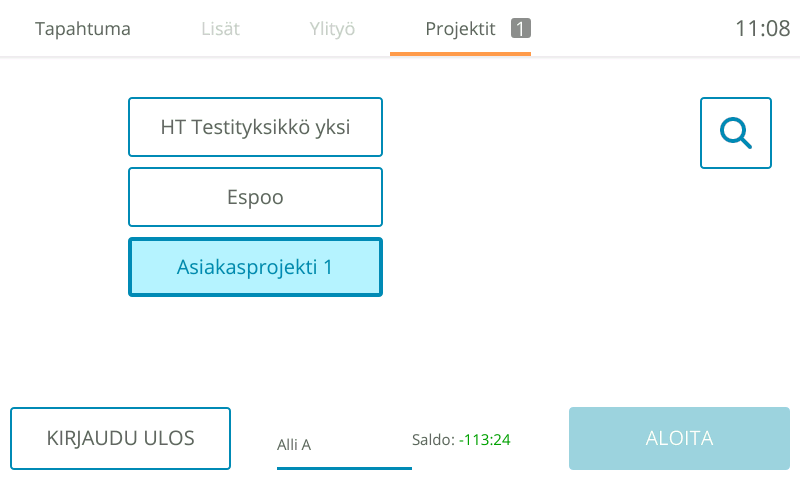Start tracking with the ALOITA button

click(x=679, y=438)
